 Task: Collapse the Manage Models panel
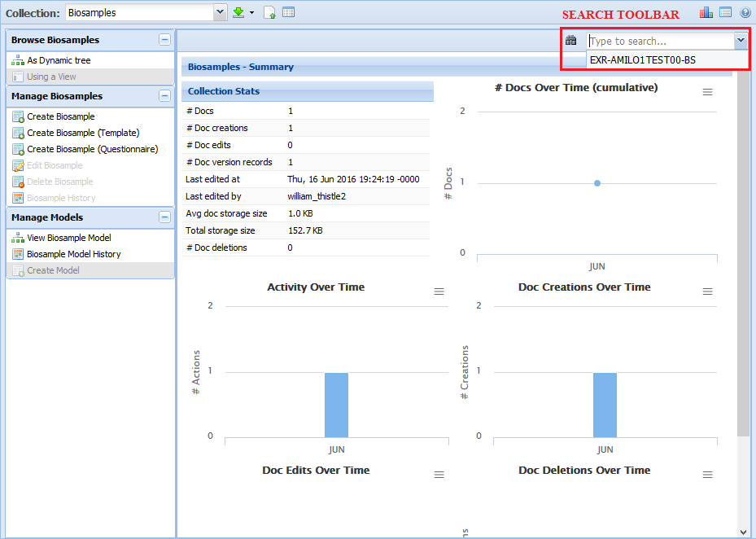coord(164,217)
